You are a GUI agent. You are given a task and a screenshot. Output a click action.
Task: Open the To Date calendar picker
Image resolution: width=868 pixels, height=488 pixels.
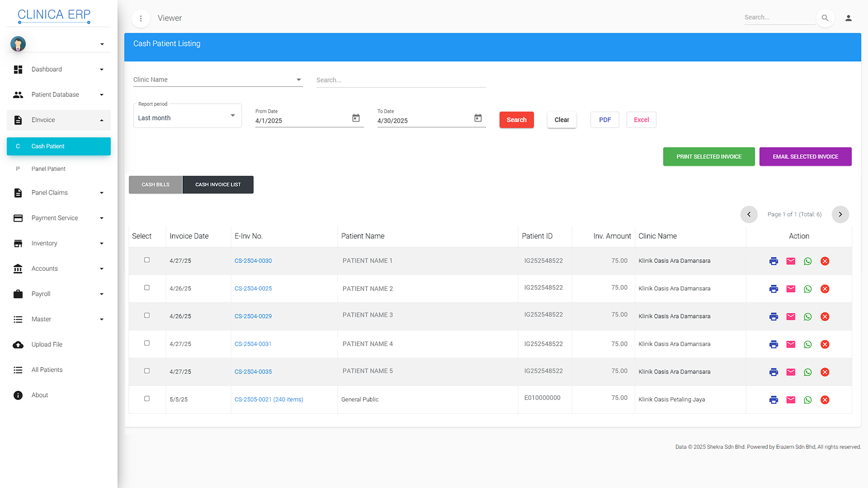(478, 118)
